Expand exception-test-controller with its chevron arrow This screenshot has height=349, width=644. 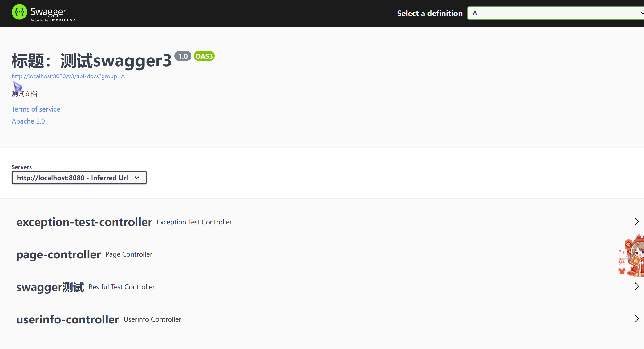click(637, 221)
